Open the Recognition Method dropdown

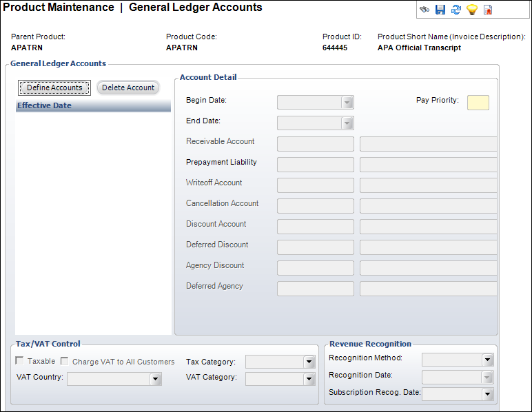click(488, 360)
